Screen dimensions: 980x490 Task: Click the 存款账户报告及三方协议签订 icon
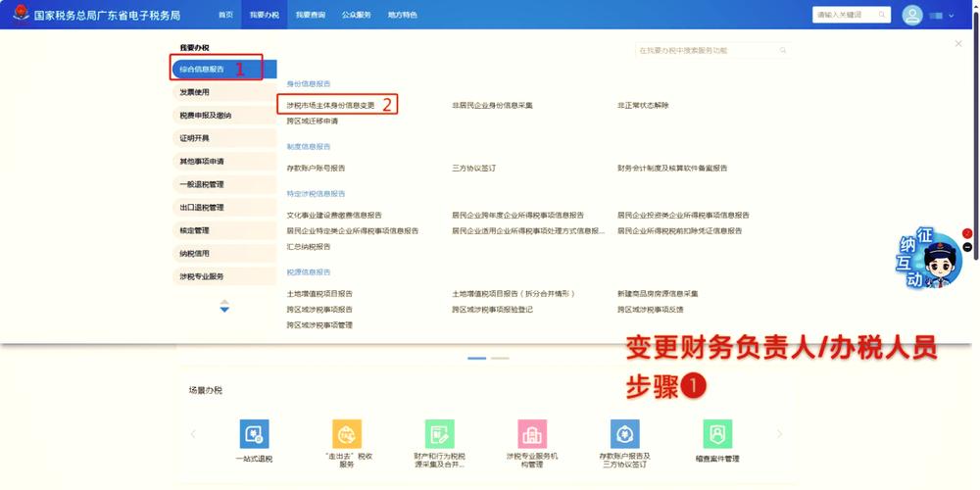625,434
